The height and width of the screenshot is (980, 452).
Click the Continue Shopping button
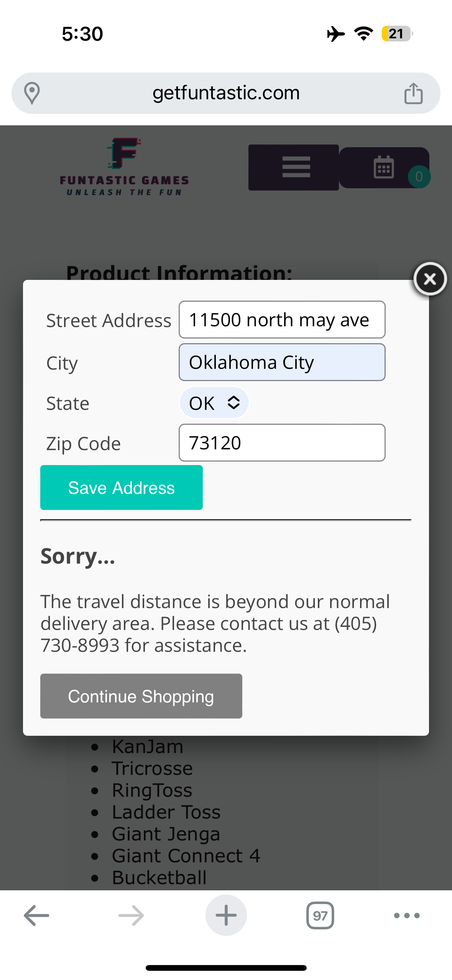(141, 696)
